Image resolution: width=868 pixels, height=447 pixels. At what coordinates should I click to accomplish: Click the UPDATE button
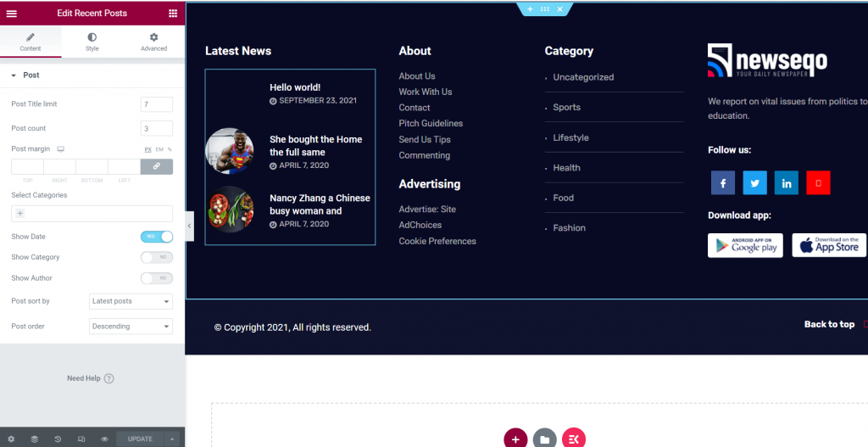click(140, 439)
